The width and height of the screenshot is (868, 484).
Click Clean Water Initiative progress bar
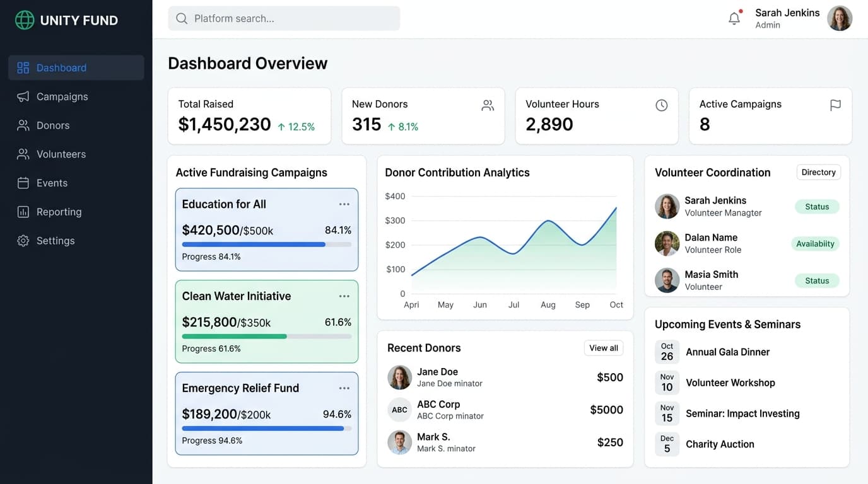click(x=267, y=336)
